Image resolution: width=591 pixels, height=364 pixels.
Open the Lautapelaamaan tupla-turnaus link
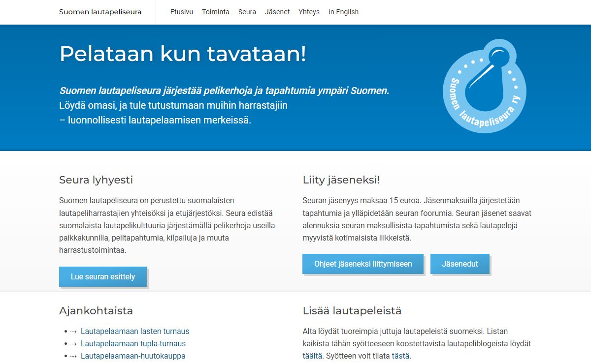133,343
